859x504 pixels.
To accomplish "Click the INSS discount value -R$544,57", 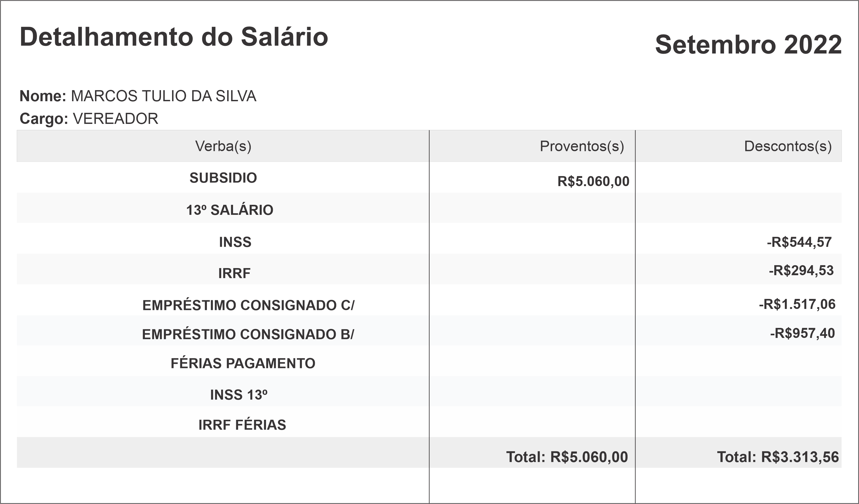I will coord(799,242).
